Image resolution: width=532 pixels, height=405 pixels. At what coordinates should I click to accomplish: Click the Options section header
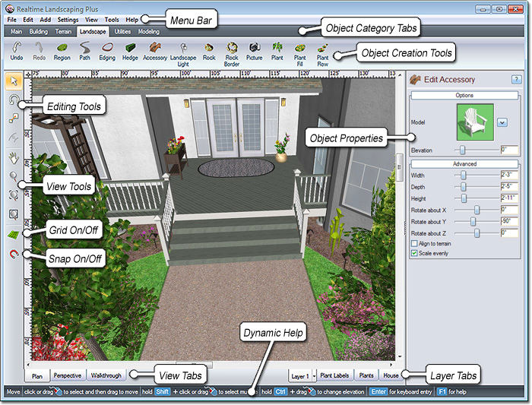464,95
